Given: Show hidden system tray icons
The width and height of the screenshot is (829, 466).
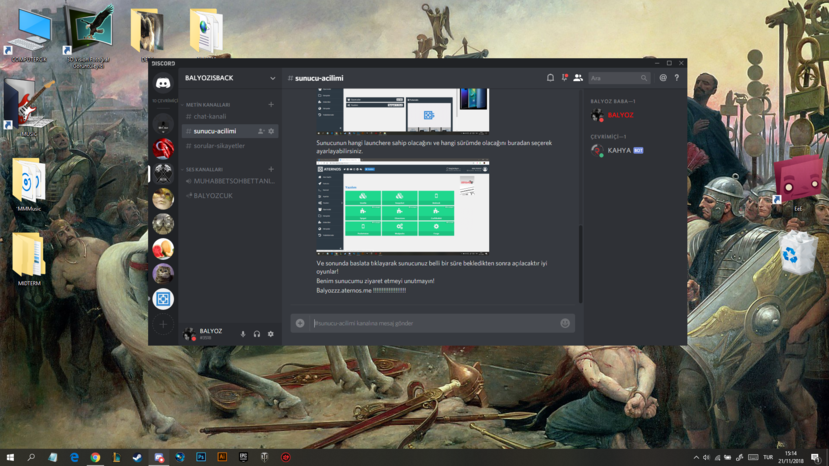Looking at the screenshot, I should (696, 458).
